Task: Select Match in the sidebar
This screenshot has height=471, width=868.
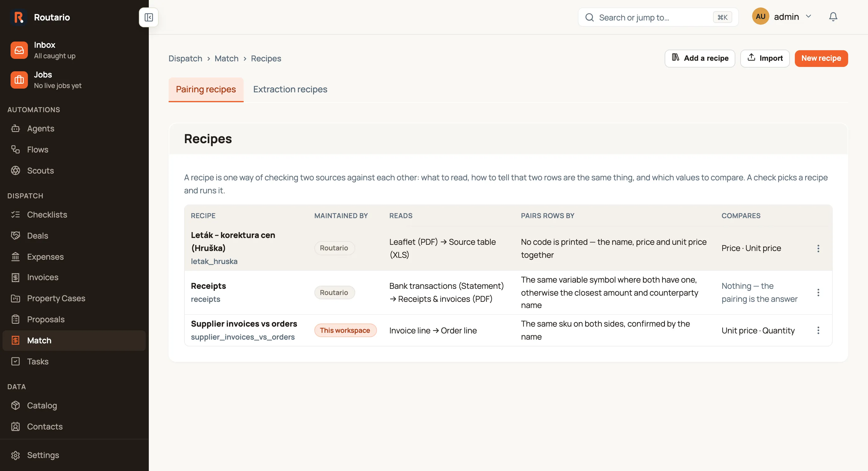Action: point(74,340)
